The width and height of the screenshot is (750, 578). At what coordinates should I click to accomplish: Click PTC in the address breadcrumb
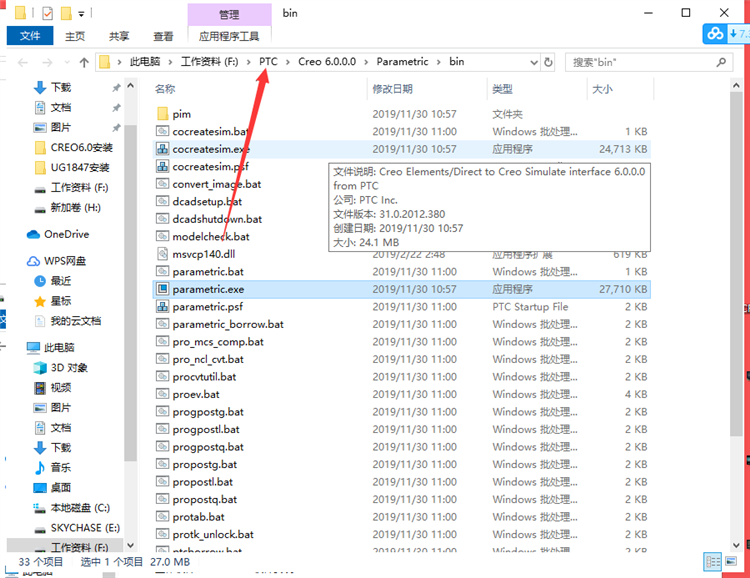coord(268,62)
